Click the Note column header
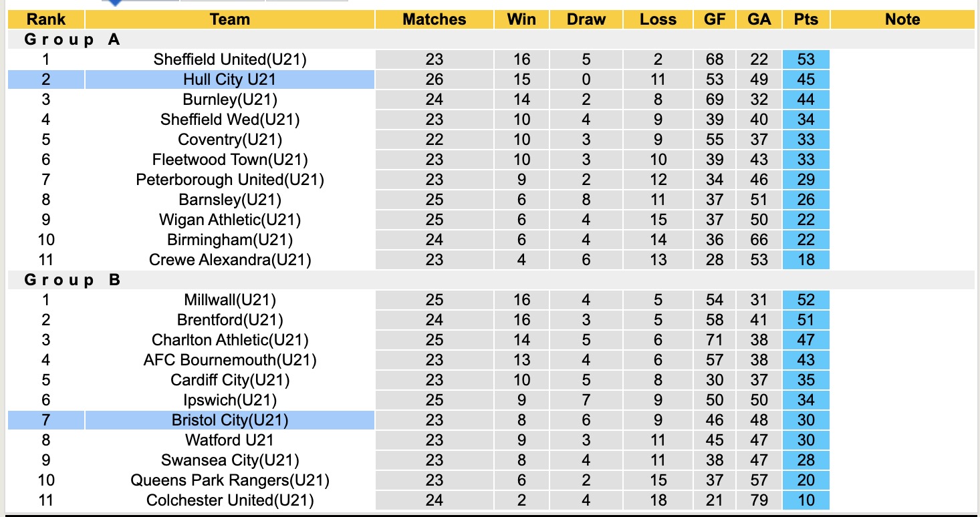The width and height of the screenshot is (980, 517). pos(902,19)
